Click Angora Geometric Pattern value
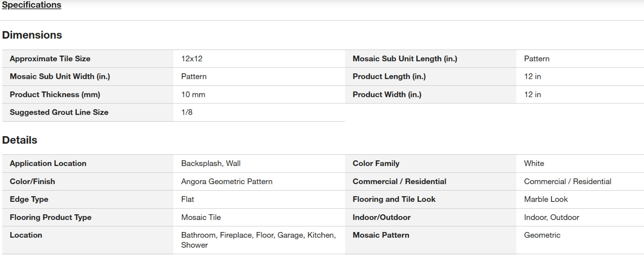This screenshot has width=644, height=255. (x=227, y=182)
